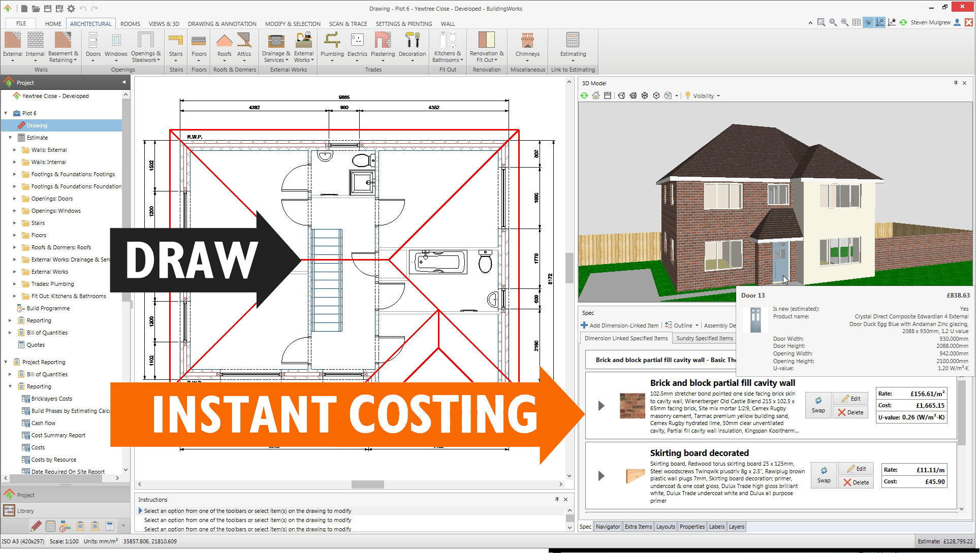
Task: Pin the 3D Model panel
Action: point(956,83)
